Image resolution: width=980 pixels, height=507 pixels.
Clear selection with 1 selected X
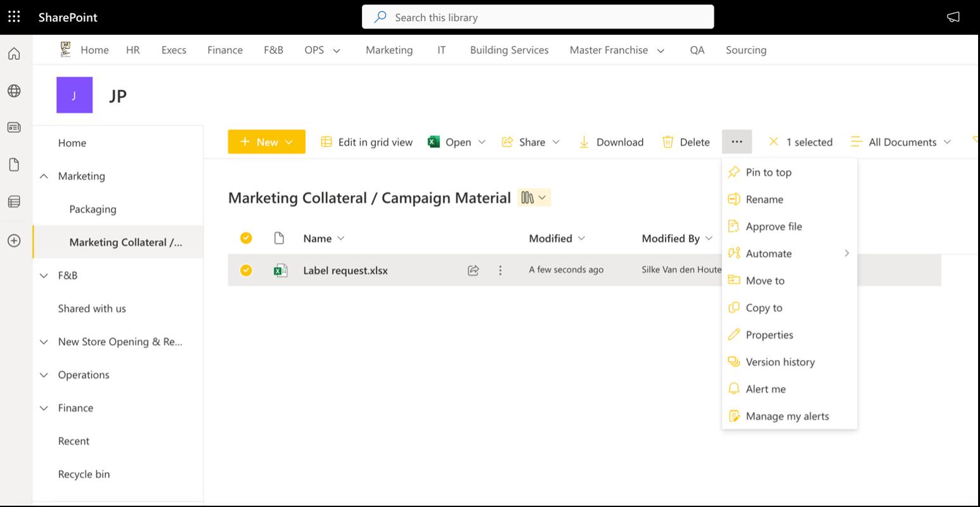pos(773,142)
